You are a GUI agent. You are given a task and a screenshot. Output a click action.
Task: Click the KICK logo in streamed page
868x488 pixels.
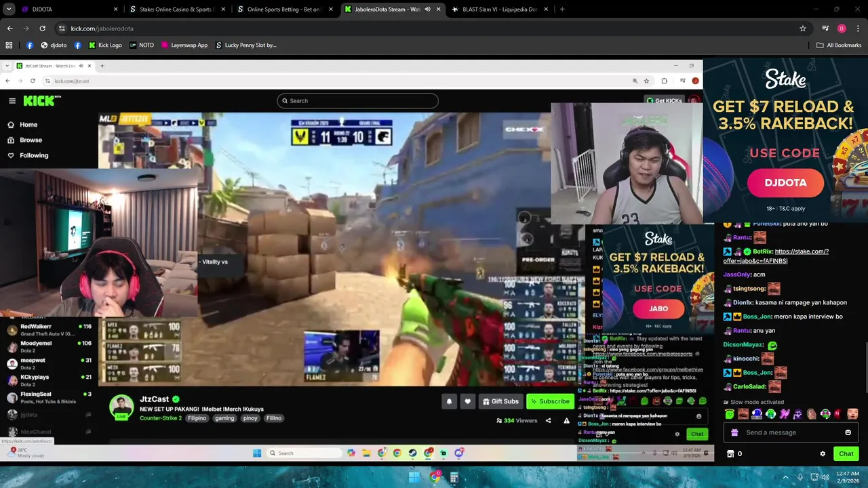tap(42, 101)
